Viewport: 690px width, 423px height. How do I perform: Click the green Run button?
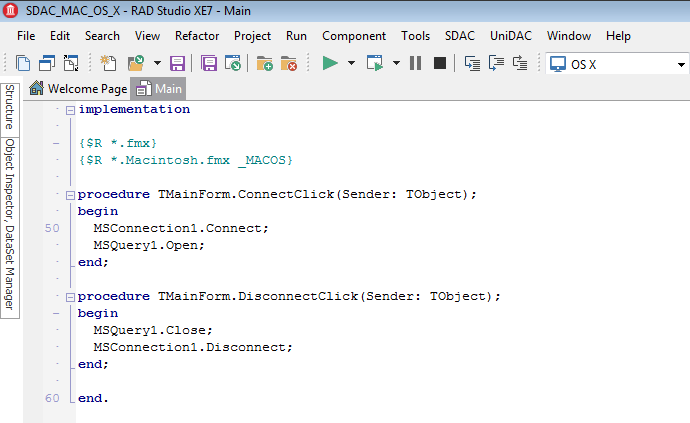coord(330,63)
